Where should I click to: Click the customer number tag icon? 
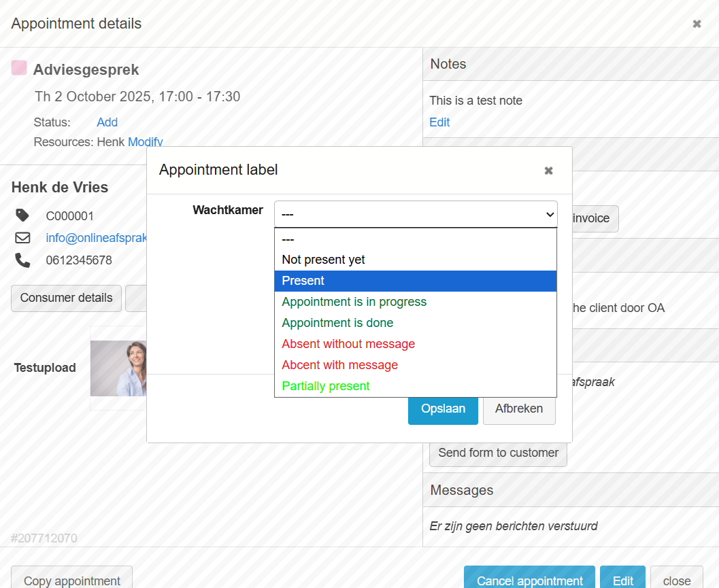(22, 215)
